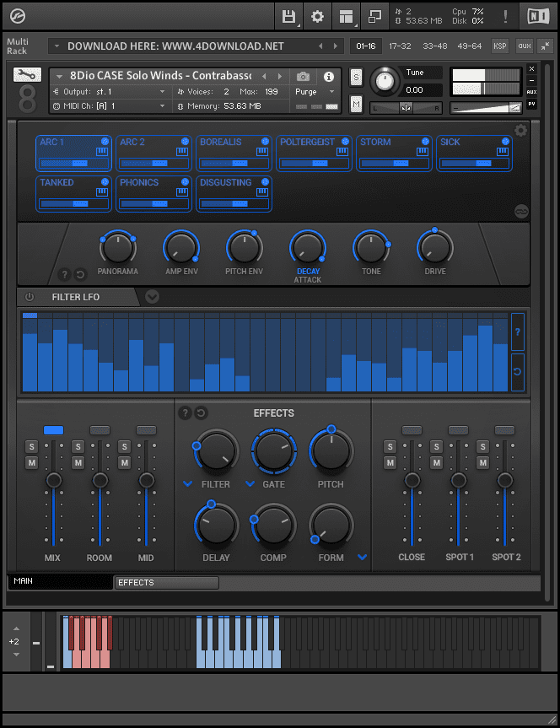Select the TANKED preset

73,194
